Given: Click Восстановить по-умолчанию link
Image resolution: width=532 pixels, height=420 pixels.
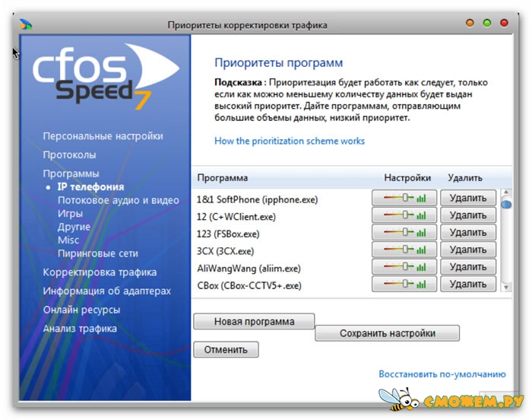Looking at the screenshot, I should tap(442, 374).
